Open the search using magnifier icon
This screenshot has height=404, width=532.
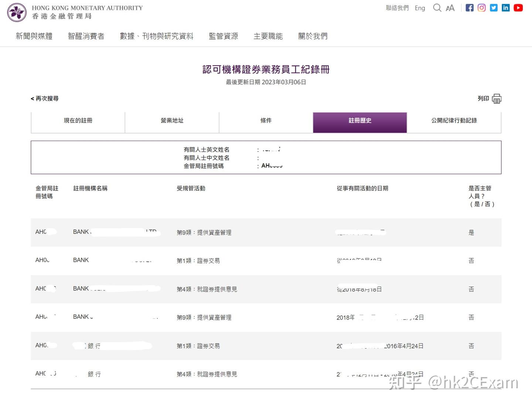pyautogui.click(x=437, y=7)
